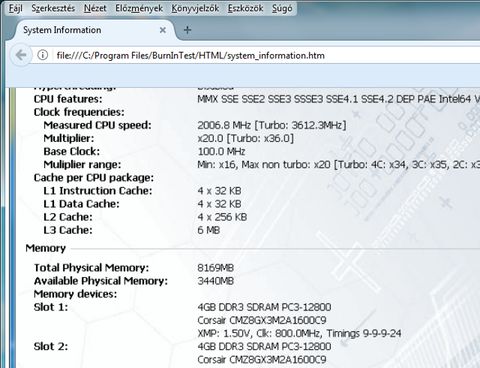Select the 'L2 Cache:' label
The width and height of the screenshot is (480, 368).
(x=68, y=217)
